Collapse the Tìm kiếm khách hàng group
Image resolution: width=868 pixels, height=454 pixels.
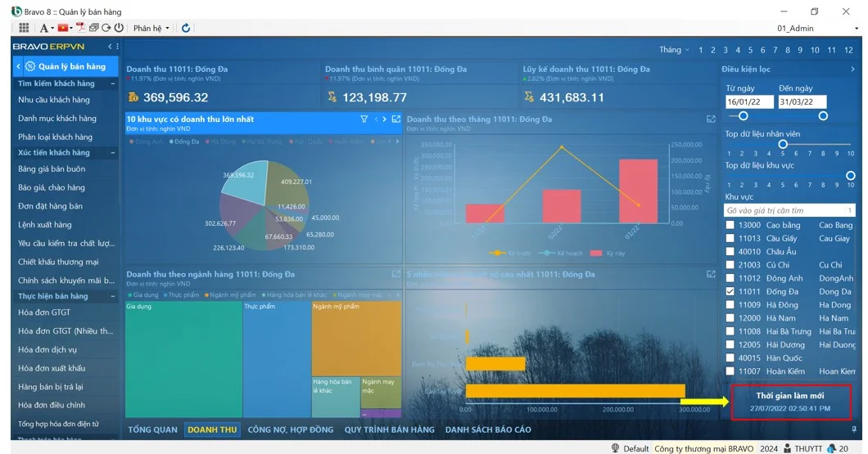(113, 84)
